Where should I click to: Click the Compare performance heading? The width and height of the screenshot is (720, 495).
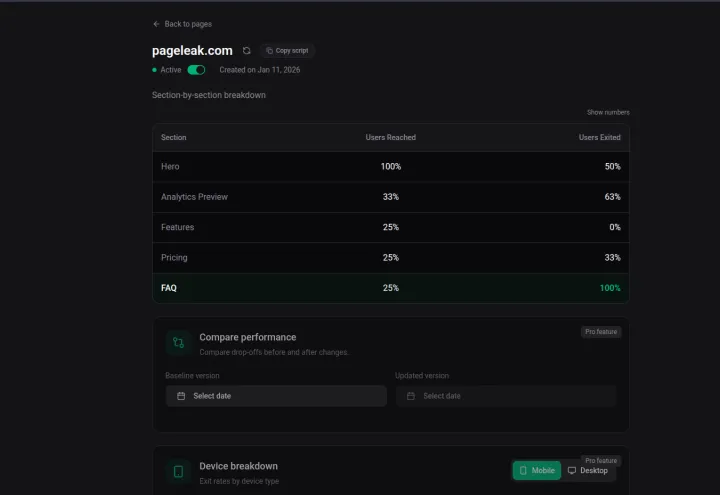click(x=248, y=337)
